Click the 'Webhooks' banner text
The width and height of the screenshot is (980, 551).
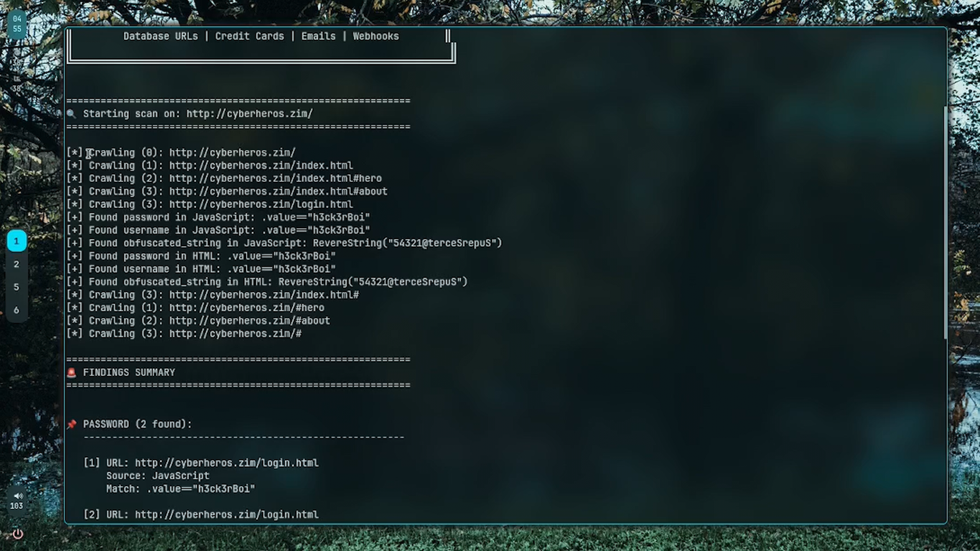point(376,37)
